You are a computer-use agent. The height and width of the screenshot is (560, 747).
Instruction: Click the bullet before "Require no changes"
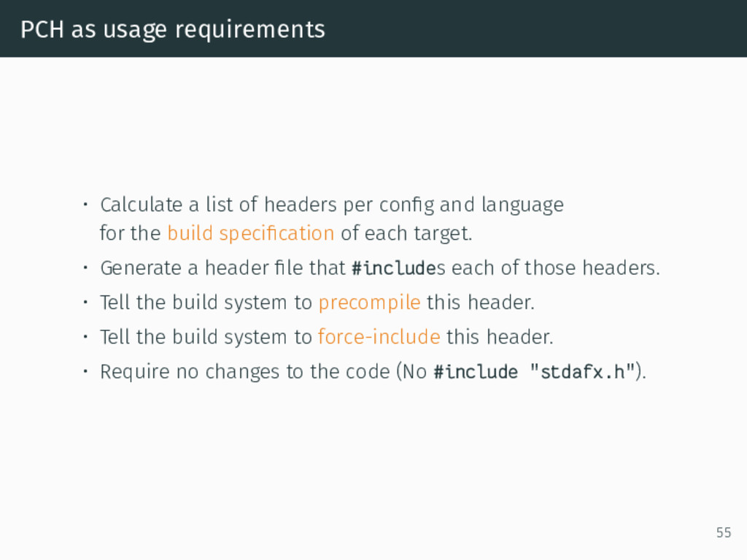[x=85, y=371]
